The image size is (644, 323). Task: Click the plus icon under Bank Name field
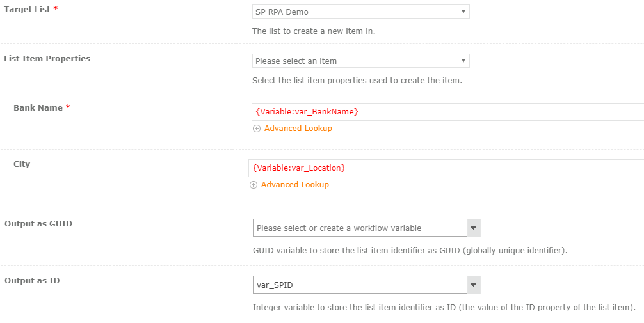click(257, 129)
